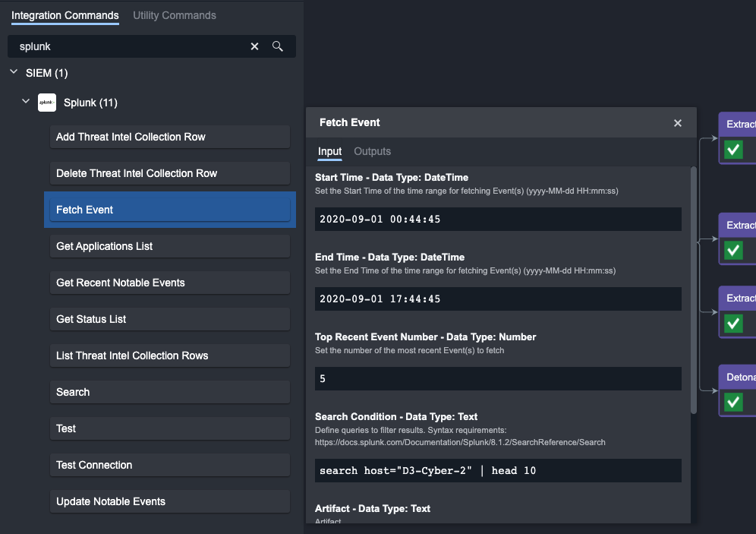Pick the Update Notable Events command
Image resolution: width=756 pixels, height=534 pixels.
click(169, 501)
